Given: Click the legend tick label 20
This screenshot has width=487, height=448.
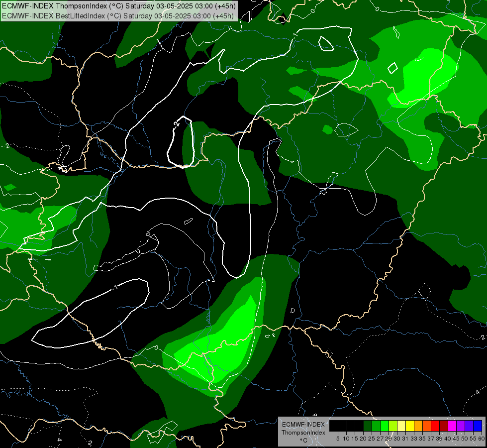Looking at the screenshot, I should pyautogui.click(x=363, y=439).
